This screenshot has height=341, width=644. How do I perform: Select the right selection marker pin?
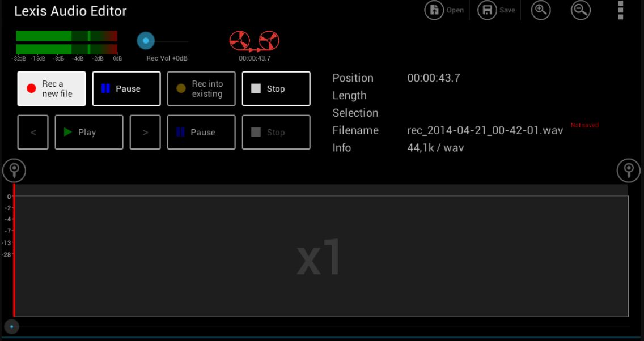pyautogui.click(x=628, y=170)
